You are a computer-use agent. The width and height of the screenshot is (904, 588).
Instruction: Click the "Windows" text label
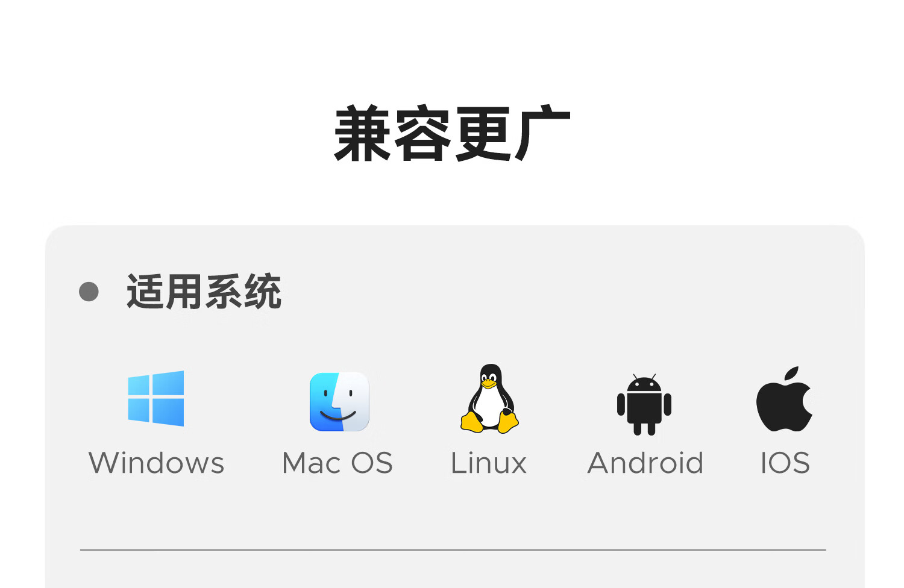(x=156, y=463)
